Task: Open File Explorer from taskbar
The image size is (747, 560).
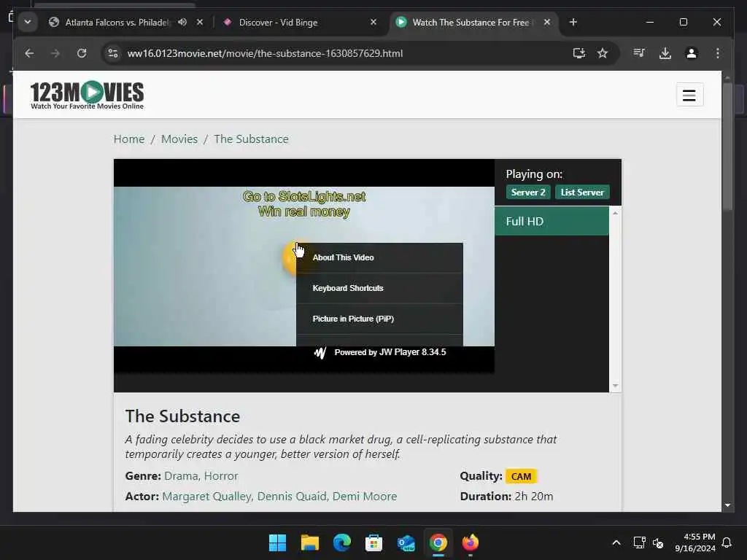Action: (309, 542)
